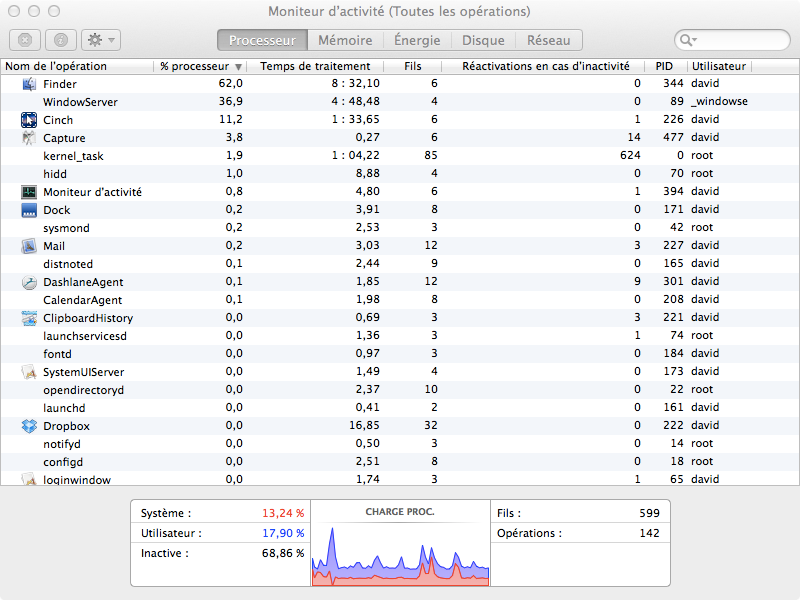The width and height of the screenshot is (800, 600).
Task: Click the Cinch app icon
Action: (x=29, y=120)
